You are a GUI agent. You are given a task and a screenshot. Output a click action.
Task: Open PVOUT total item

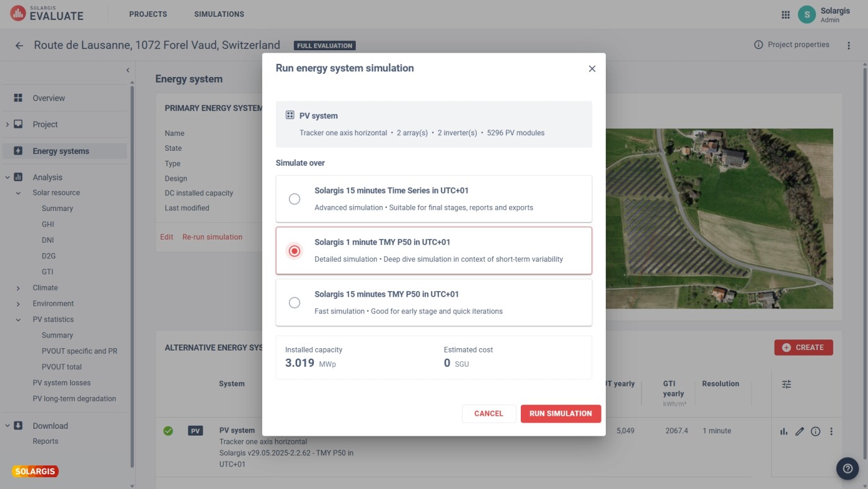click(61, 367)
